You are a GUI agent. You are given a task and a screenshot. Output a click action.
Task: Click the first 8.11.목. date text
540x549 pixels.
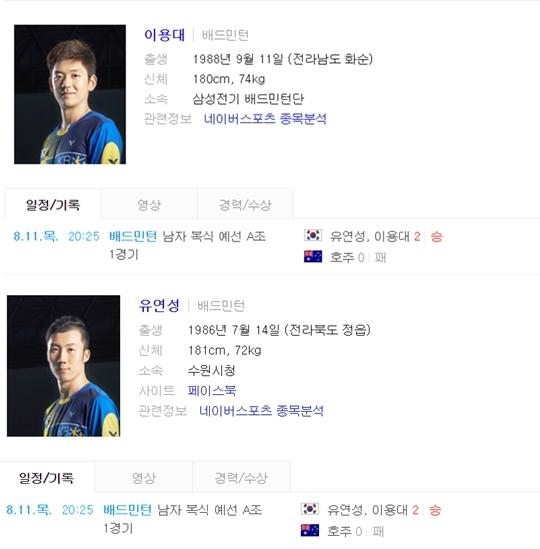pos(36,236)
